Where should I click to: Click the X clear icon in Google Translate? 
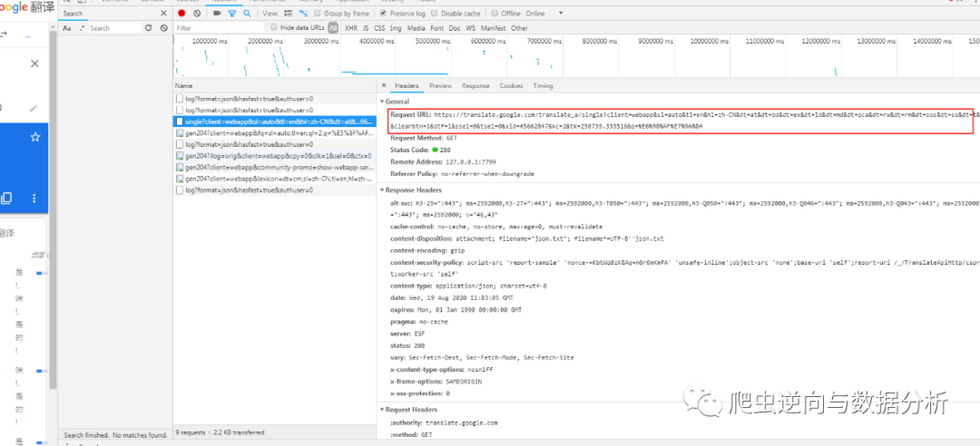(35, 63)
